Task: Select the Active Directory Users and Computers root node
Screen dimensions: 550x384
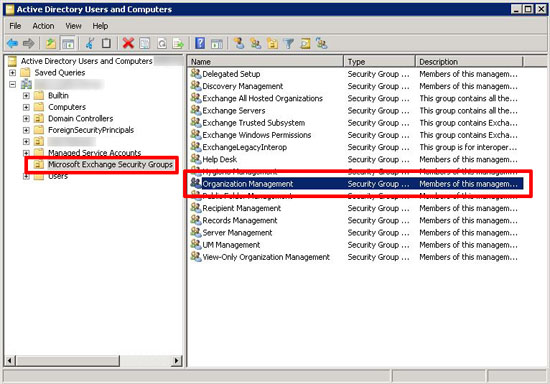Action: pyautogui.click(x=86, y=61)
